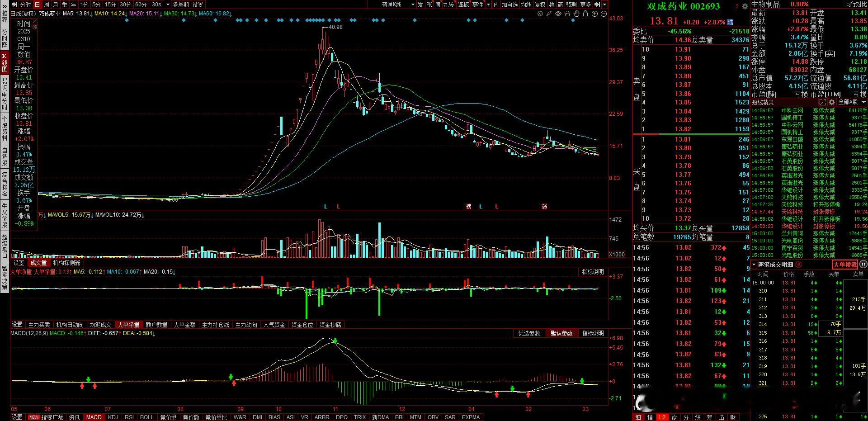Open the 智能决策 sidebar entry

tap(5, 277)
